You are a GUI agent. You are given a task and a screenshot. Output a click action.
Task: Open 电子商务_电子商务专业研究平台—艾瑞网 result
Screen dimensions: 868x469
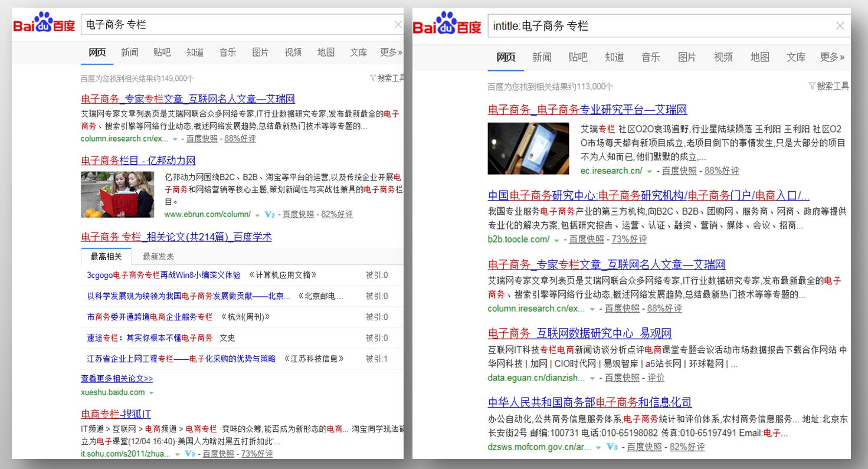(587, 110)
